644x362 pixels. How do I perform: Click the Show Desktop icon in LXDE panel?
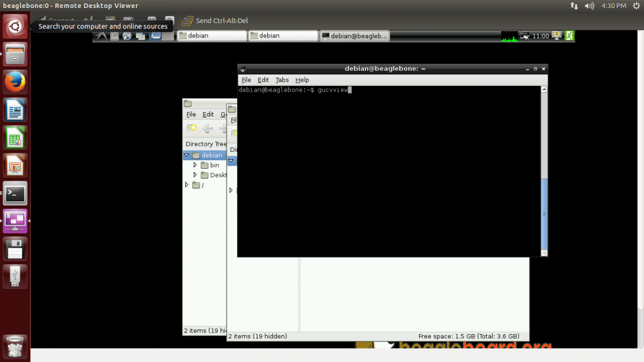point(141,35)
